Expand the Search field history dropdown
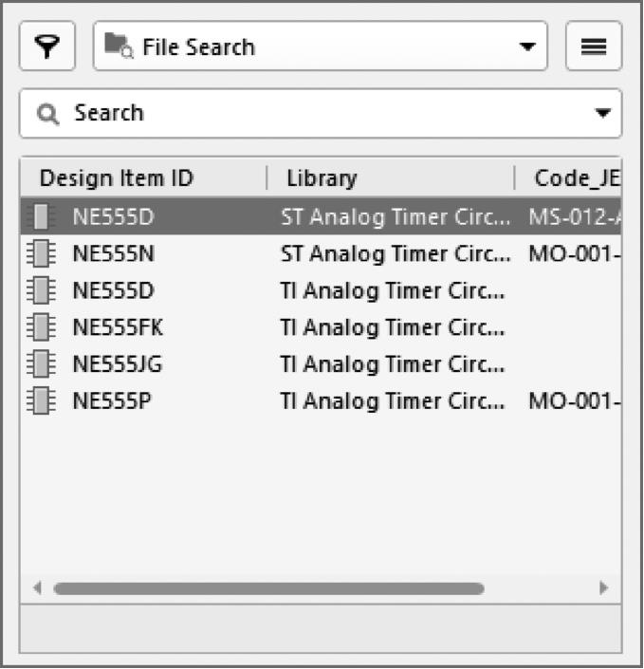 click(x=602, y=114)
